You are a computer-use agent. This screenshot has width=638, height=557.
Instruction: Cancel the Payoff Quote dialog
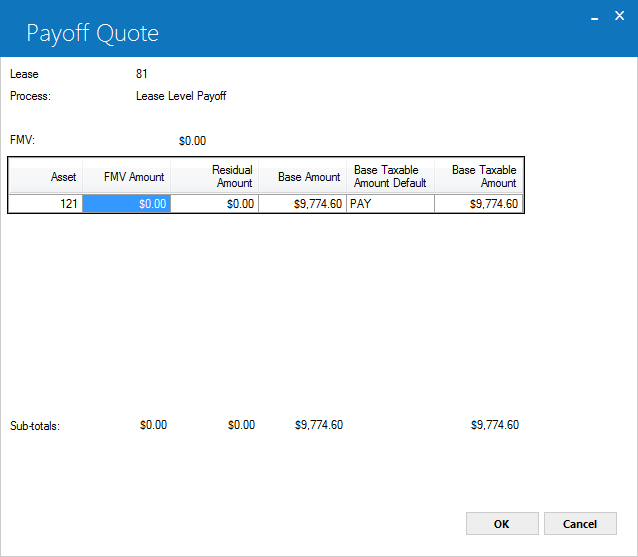pyautogui.click(x=580, y=524)
